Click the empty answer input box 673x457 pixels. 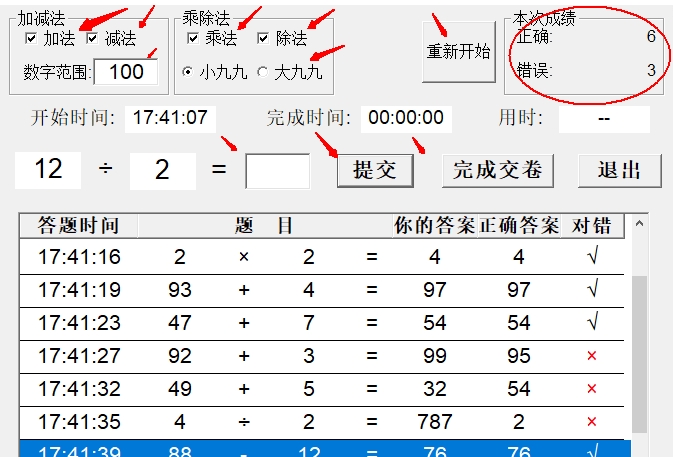click(x=277, y=171)
